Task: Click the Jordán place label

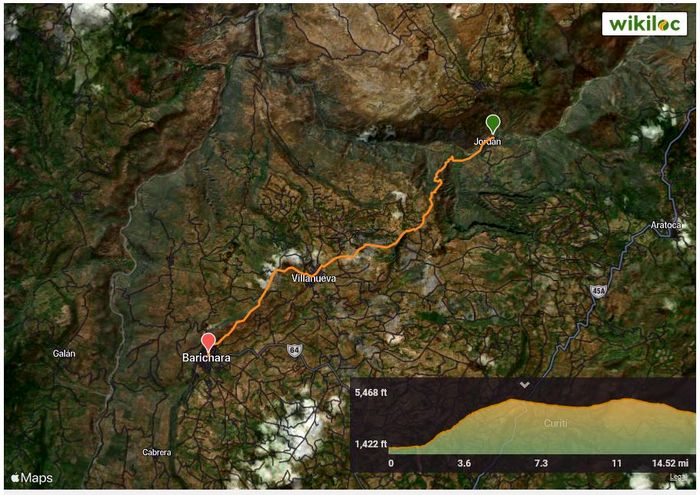Action: coord(487,141)
